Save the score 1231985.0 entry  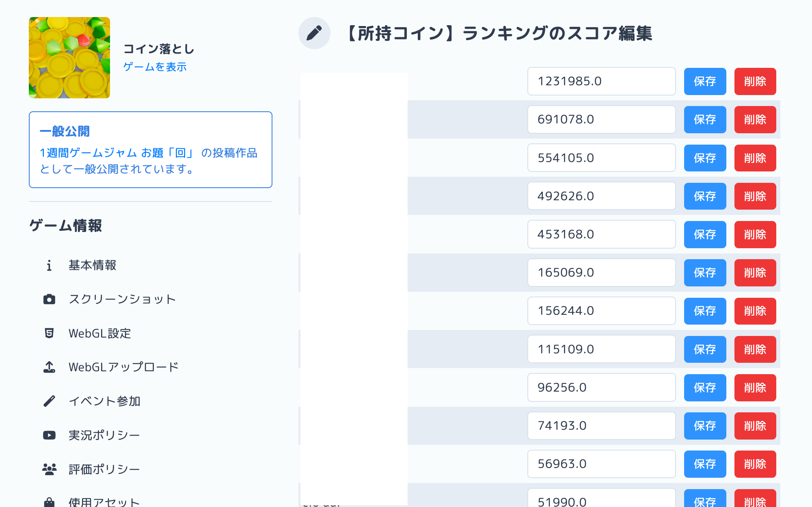coord(705,82)
